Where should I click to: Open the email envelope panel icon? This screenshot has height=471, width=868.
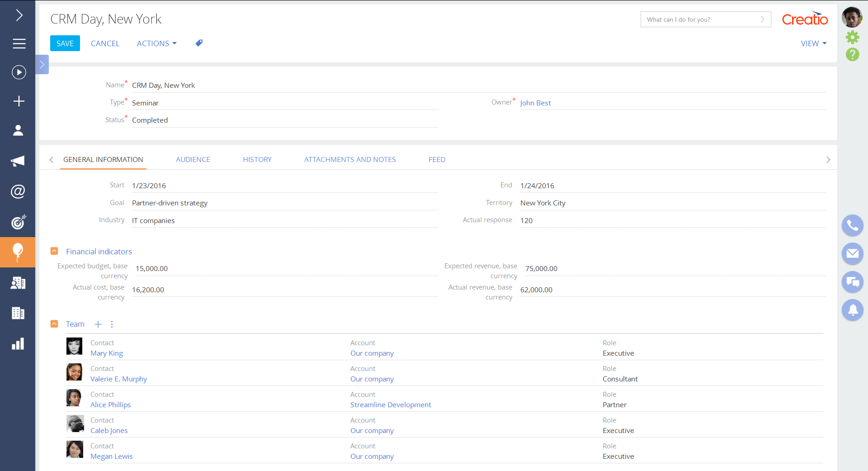point(852,253)
